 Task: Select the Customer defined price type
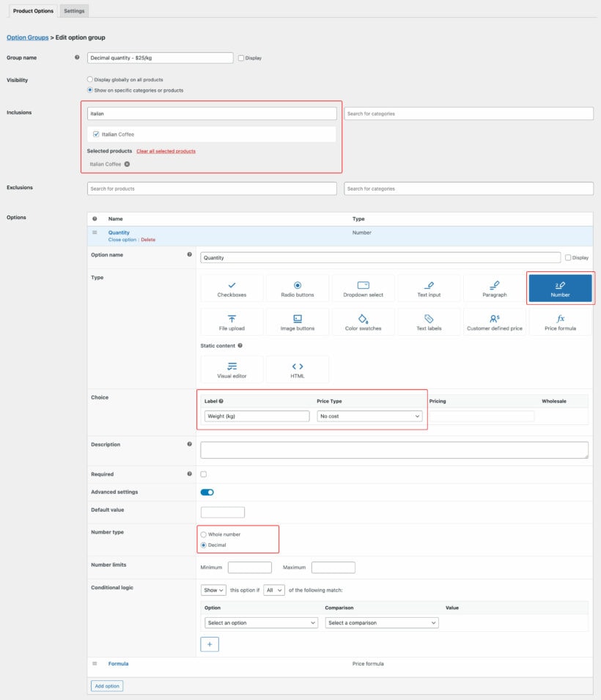[495, 321]
